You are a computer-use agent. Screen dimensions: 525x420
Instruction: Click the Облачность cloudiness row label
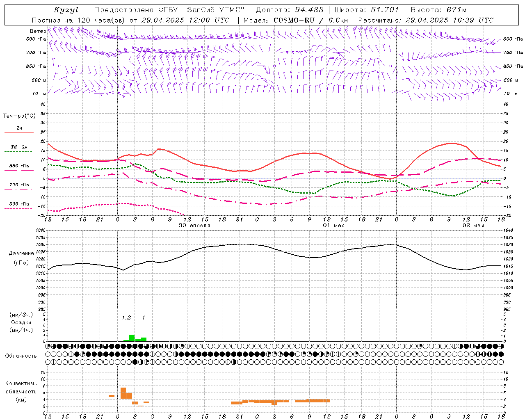[x=21, y=356]
